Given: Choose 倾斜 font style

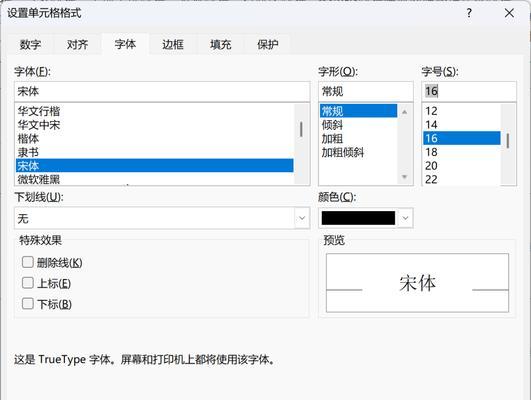Looking at the screenshot, I should pos(359,125).
